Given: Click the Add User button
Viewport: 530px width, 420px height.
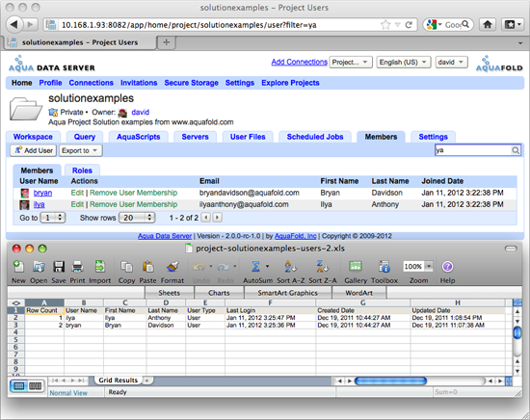Looking at the screenshot, I should click(x=33, y=150).
